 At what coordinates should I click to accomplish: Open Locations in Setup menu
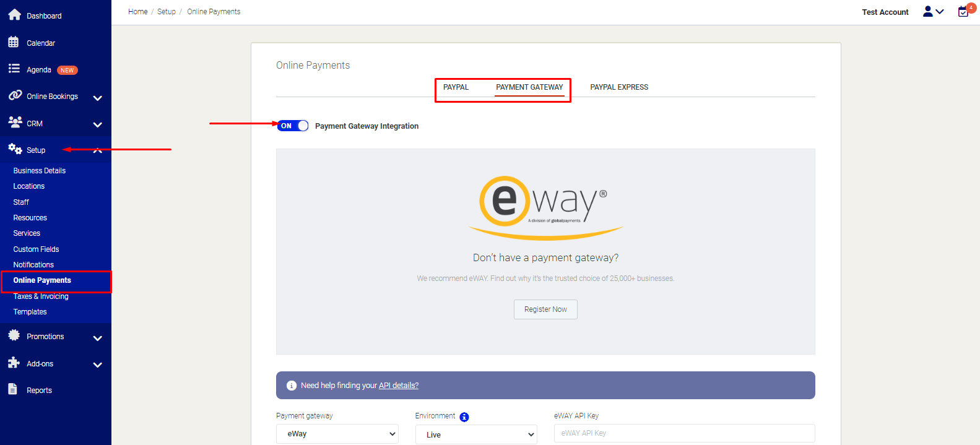[29, 186]
